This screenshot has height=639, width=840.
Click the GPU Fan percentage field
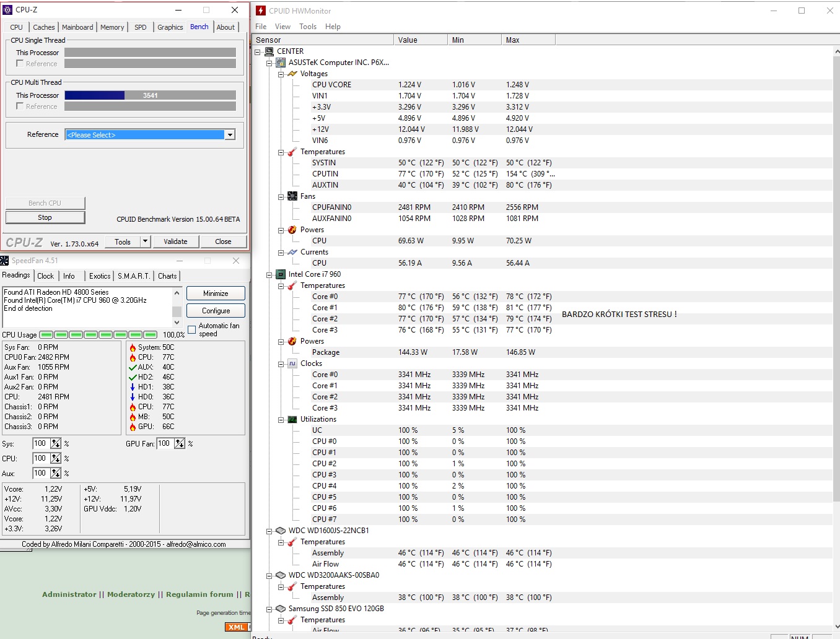[x=164, y=443]
